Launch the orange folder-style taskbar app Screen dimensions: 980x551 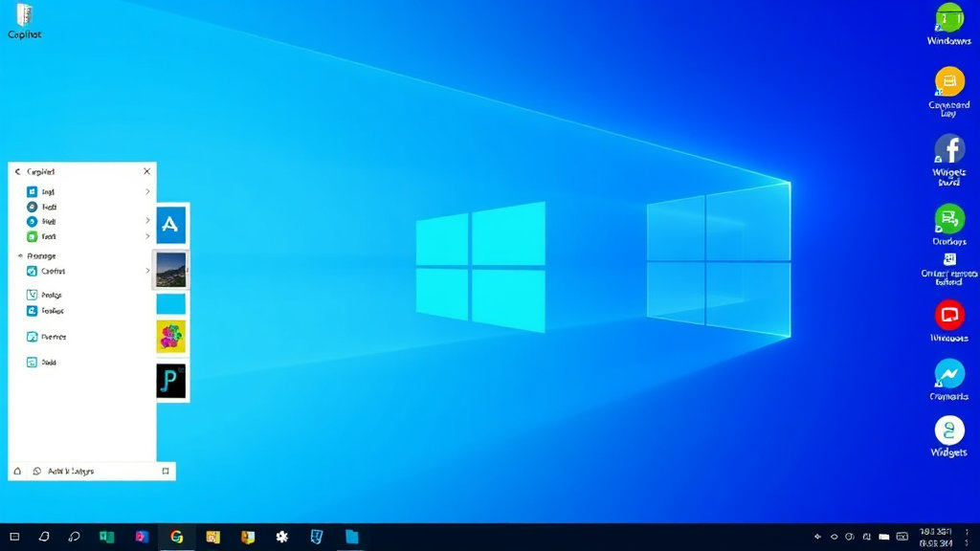point(248,537)
